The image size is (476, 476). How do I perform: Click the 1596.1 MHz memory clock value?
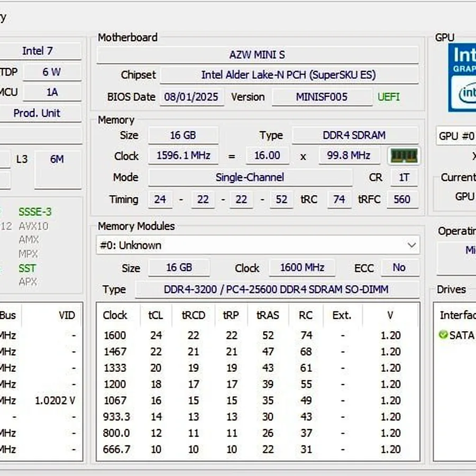tap(184, 155)
